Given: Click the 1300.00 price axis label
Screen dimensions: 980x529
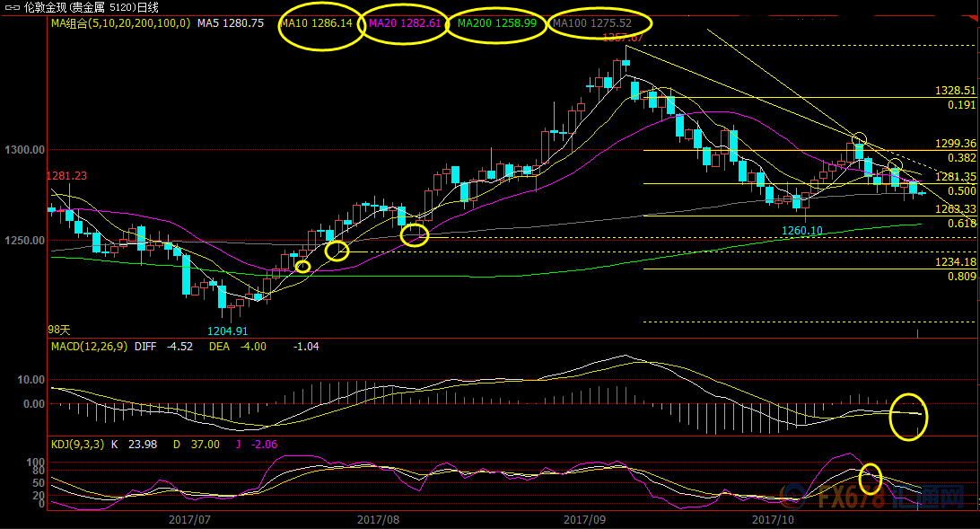Looking at the screenshot, I should [24, 150].
